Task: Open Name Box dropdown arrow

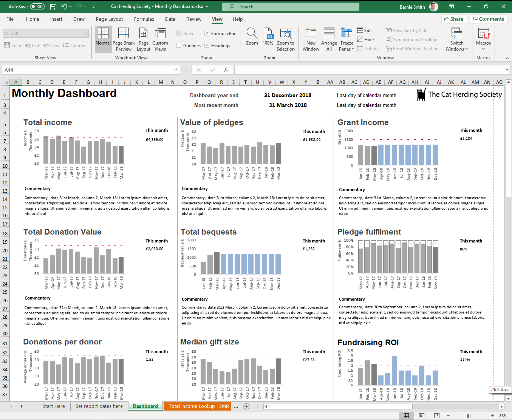Action: click(176, 70)
